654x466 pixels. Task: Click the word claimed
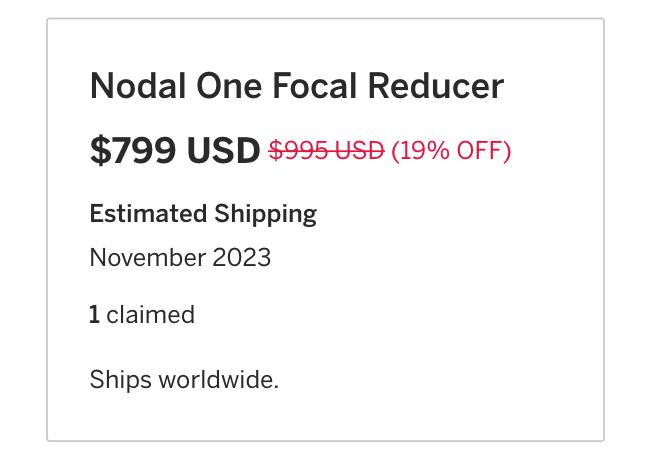coord(150,316)
